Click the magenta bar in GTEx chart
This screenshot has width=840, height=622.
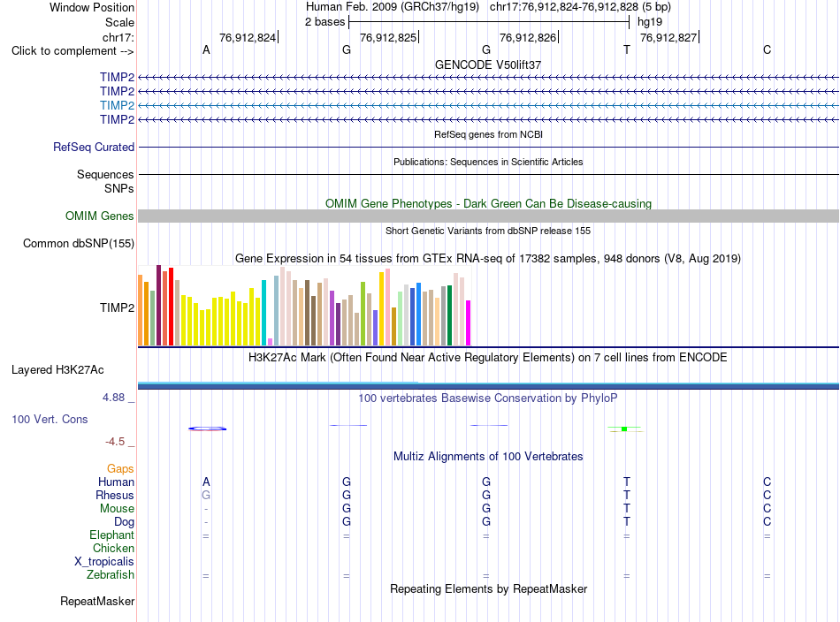coord(469,322)
